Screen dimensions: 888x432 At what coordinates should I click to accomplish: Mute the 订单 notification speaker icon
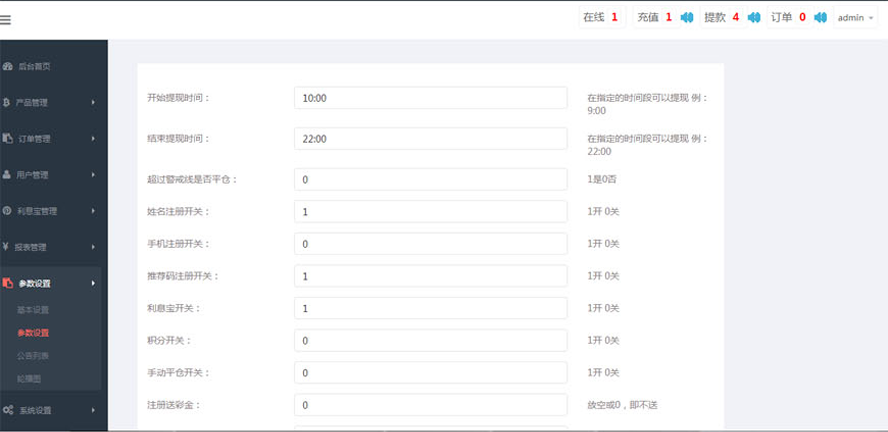tap(821, 18)
